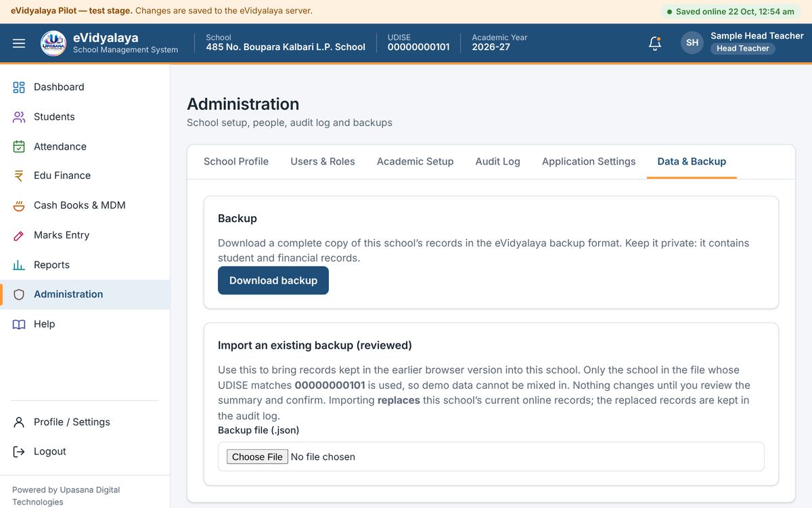Screen dimensions: 812x508
Task: Open Marks Entry from the sidebar
Action: 85,235
